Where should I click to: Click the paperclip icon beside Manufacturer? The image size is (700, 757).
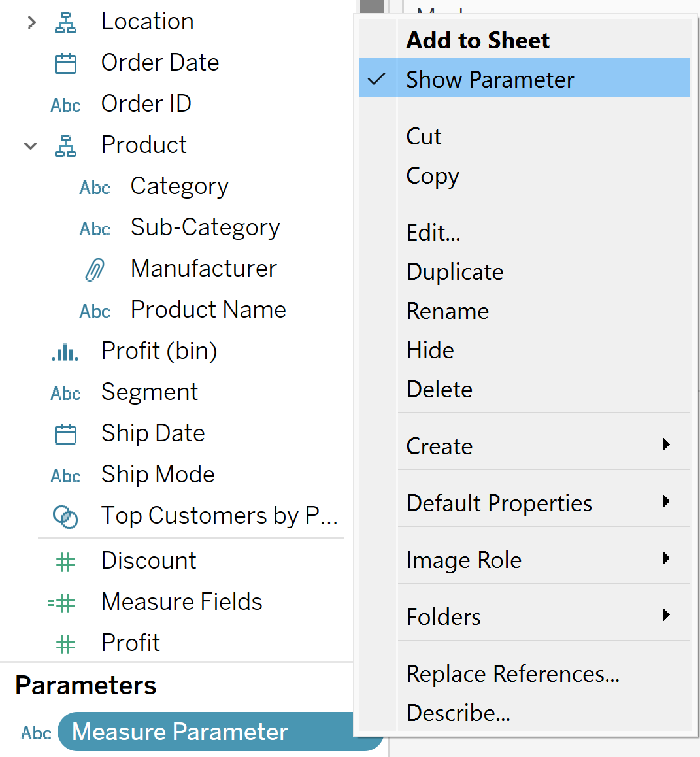tap(95, 269)
